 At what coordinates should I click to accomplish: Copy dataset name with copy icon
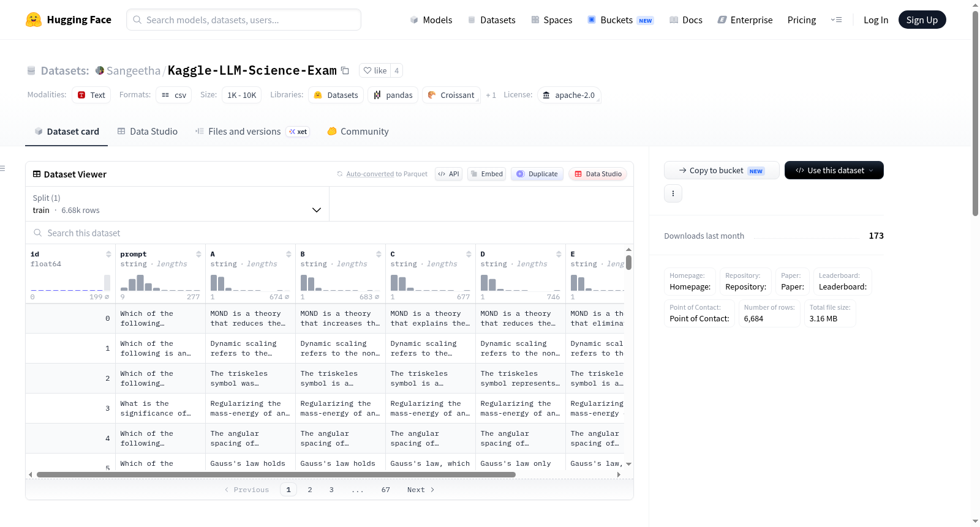coord(345,70)
